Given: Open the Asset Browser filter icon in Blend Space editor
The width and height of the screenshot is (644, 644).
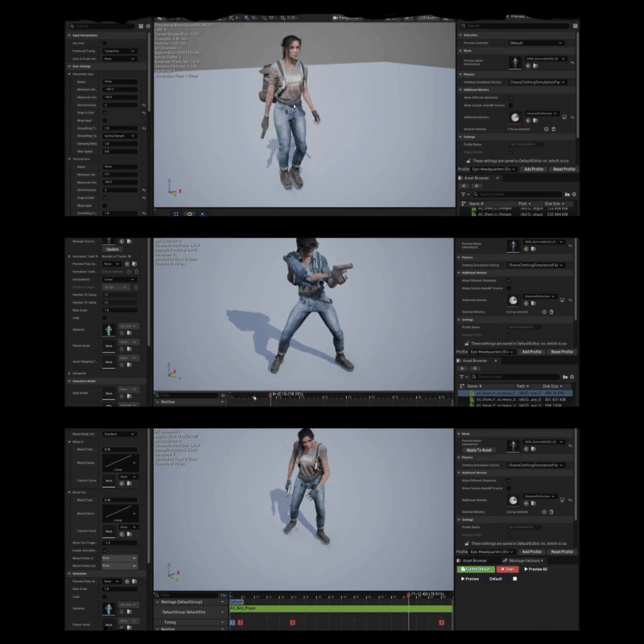Looking at the screenshot, I should point(464,194).
